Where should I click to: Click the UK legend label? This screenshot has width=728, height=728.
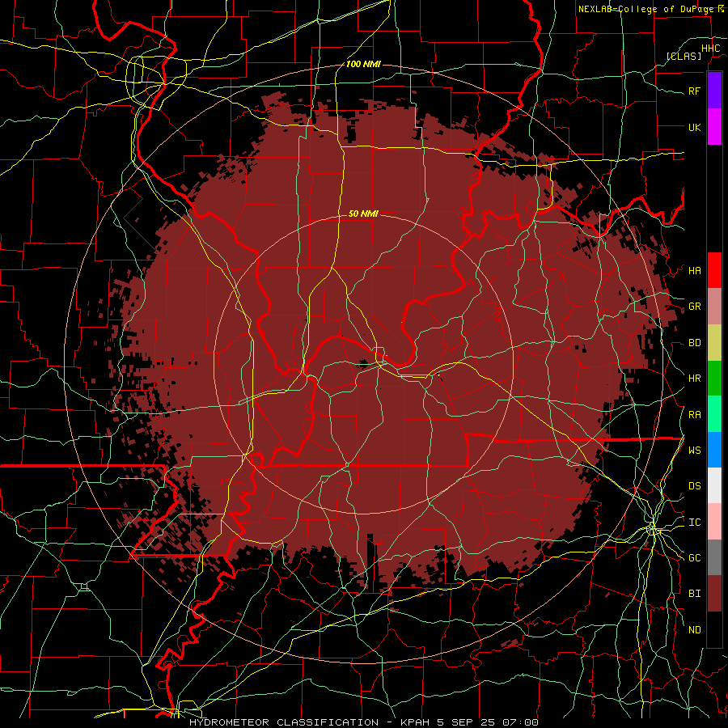pos(694,127)
